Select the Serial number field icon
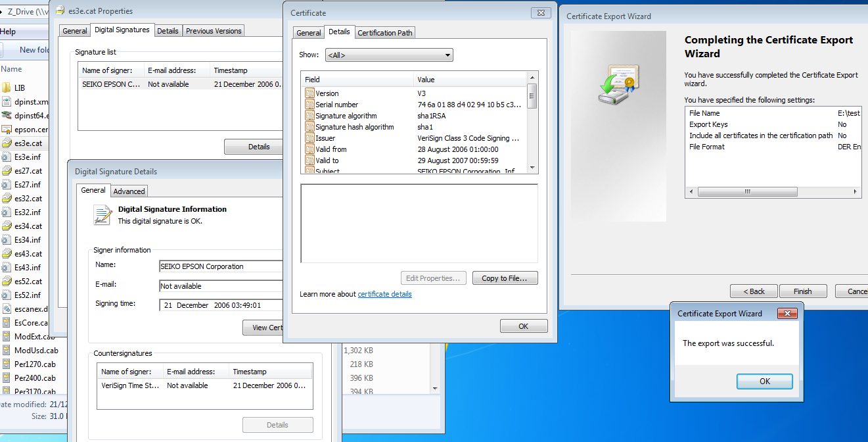The width and height of the screenshot is (868, 442). click(x=310, y=105)
